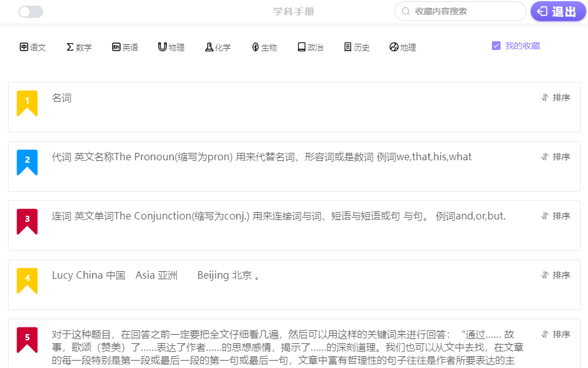Click the 物理 magnet icon
Image resolution: width=588 pixels, height=368 pixels.
click(163, 47)
